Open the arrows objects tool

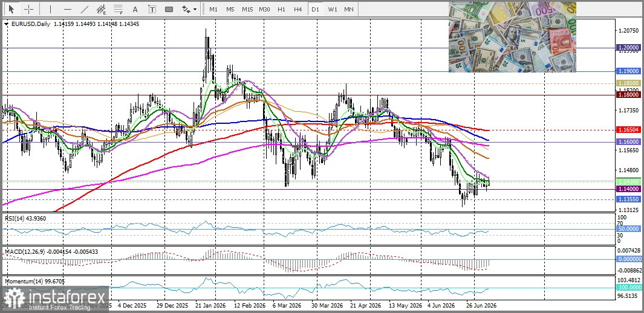[186, 9]
